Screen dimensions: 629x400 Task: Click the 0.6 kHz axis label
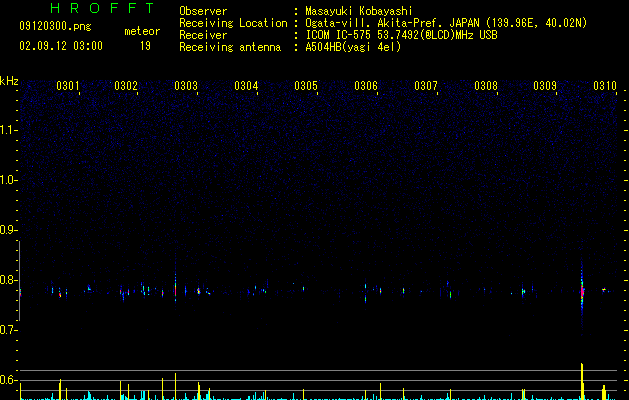click(x=8, y=380)
